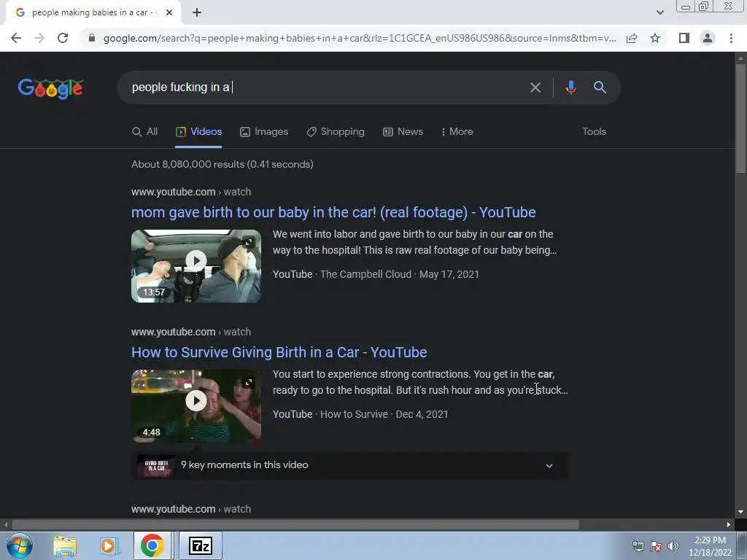Clear the search box text
This screenshot has width=747, height=560.
pos(535,87)
